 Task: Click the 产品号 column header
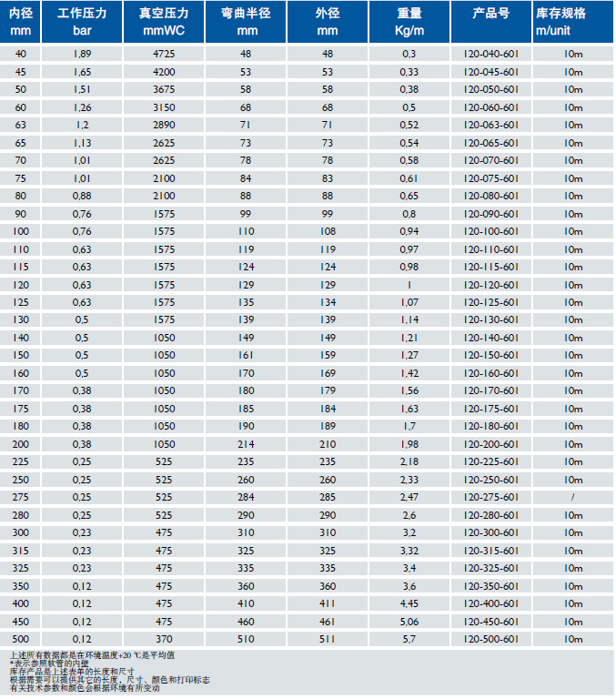click(x=490, y=15)
